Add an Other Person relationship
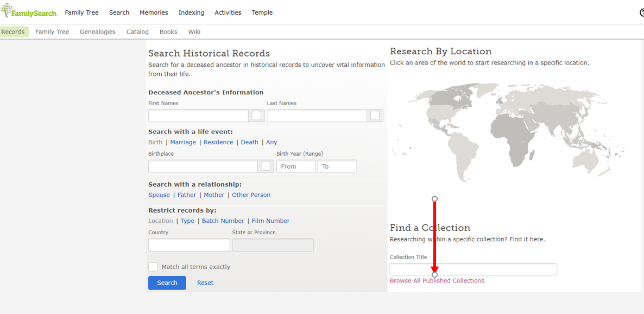 coord(251,195)
